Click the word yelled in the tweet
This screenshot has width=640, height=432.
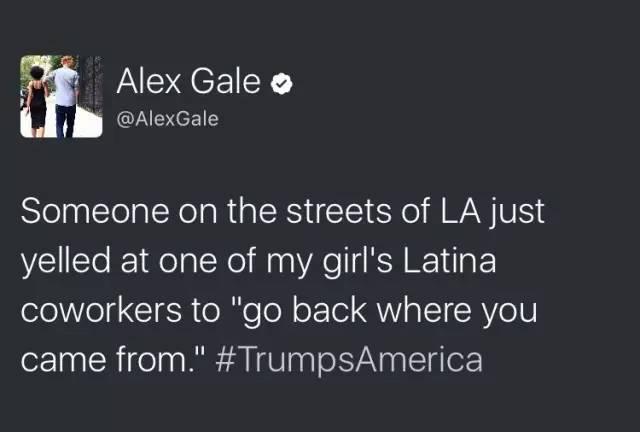coord(66,262)
